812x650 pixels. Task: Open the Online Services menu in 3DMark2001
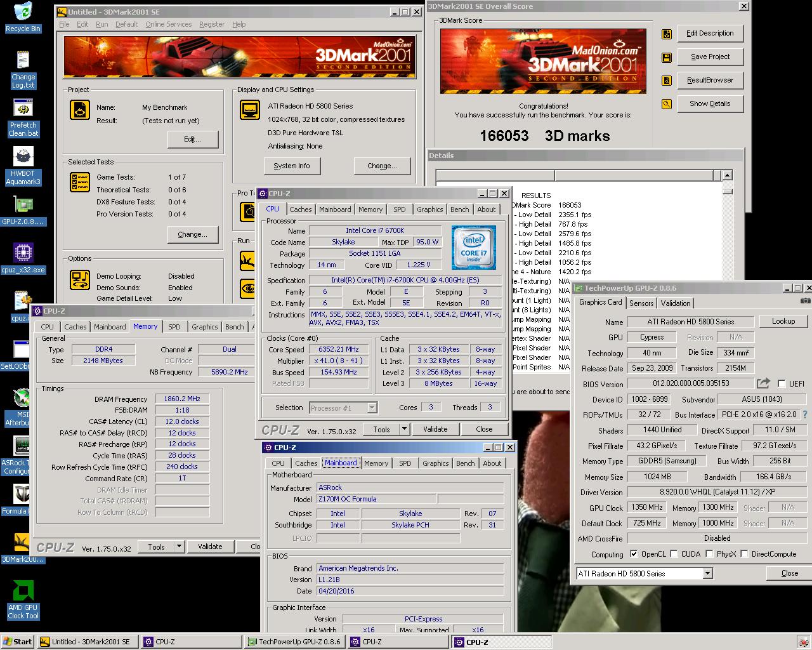168,24
